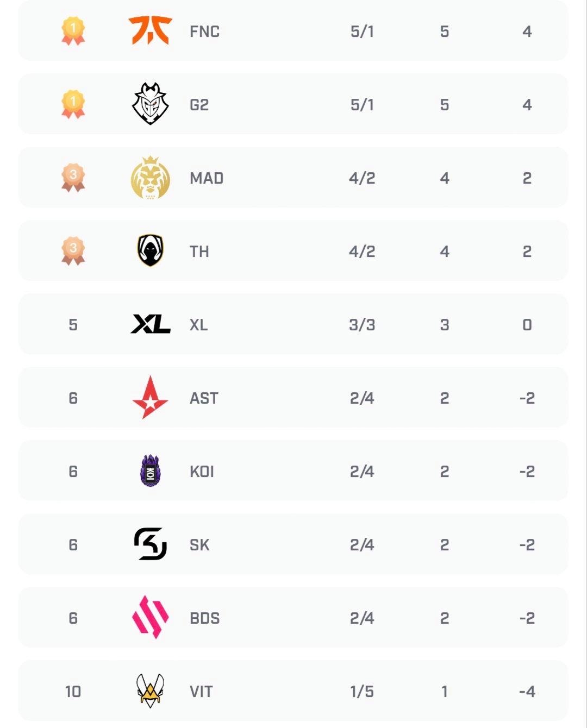Screen dimensions: 587x728
Task: Click the bronze medal beside MAD
Action: 73,178
